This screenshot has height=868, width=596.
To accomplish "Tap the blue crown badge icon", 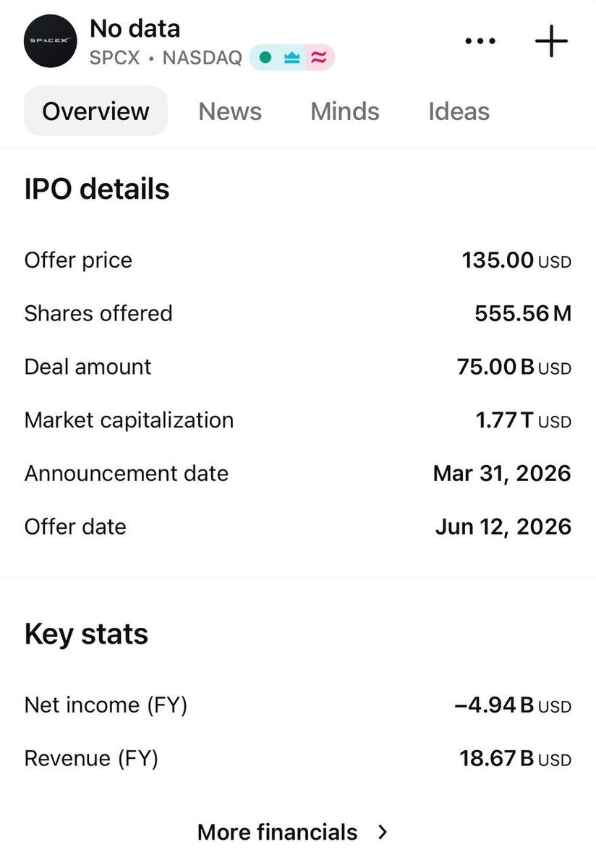I will pos(292,58).
